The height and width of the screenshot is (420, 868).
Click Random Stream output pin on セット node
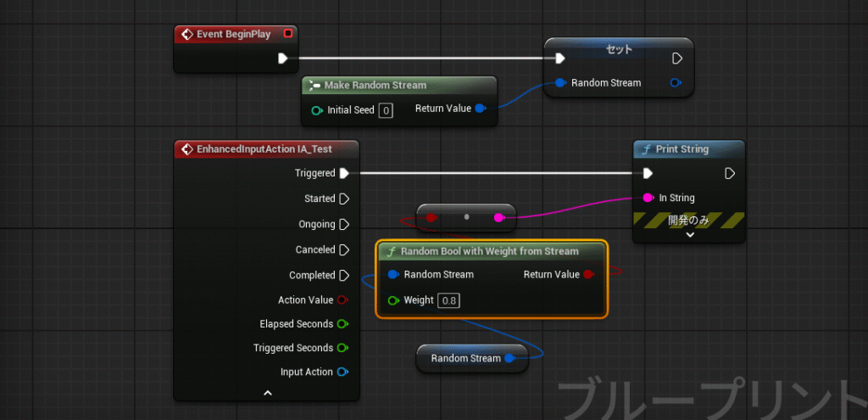click(x=676, y=82)
